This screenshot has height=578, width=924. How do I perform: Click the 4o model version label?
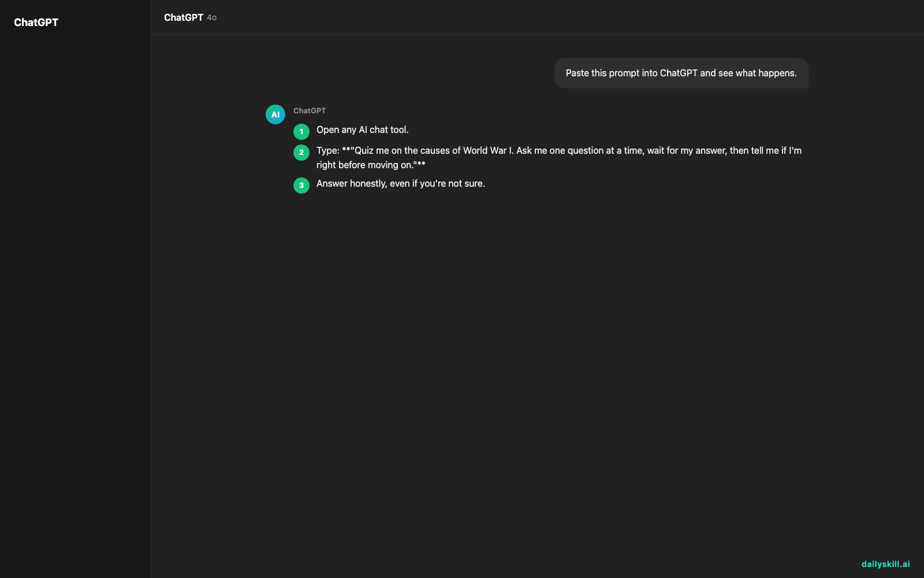[212, 18]
